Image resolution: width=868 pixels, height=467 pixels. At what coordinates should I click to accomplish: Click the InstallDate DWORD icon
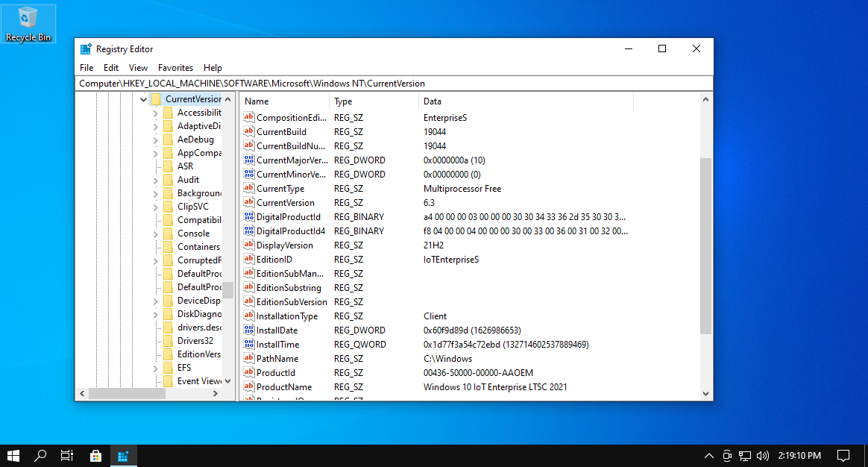[x=249, y=330]
